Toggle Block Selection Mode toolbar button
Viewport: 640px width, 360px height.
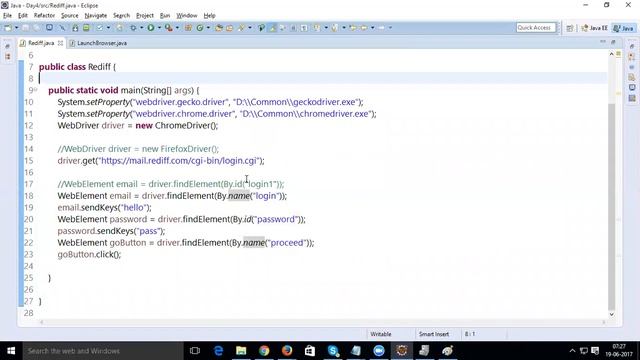293,28
